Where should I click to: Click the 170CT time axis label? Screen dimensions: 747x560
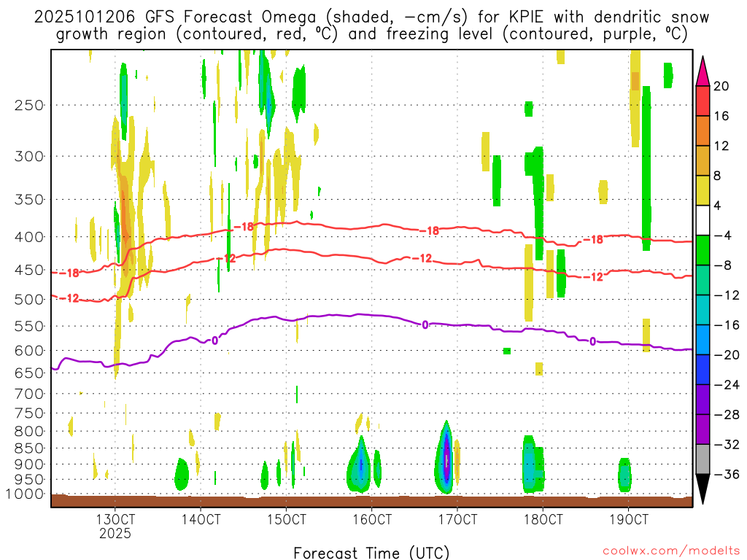(457, 520)
